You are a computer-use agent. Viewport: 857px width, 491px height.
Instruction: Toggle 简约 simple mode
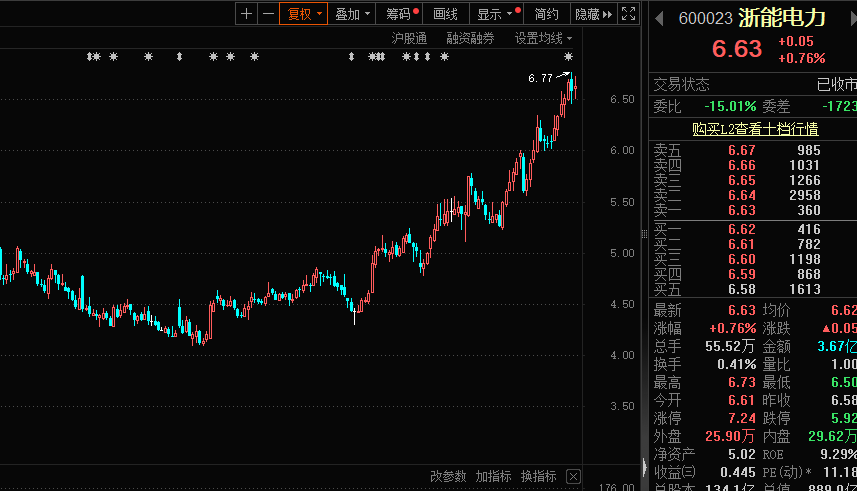547,14
